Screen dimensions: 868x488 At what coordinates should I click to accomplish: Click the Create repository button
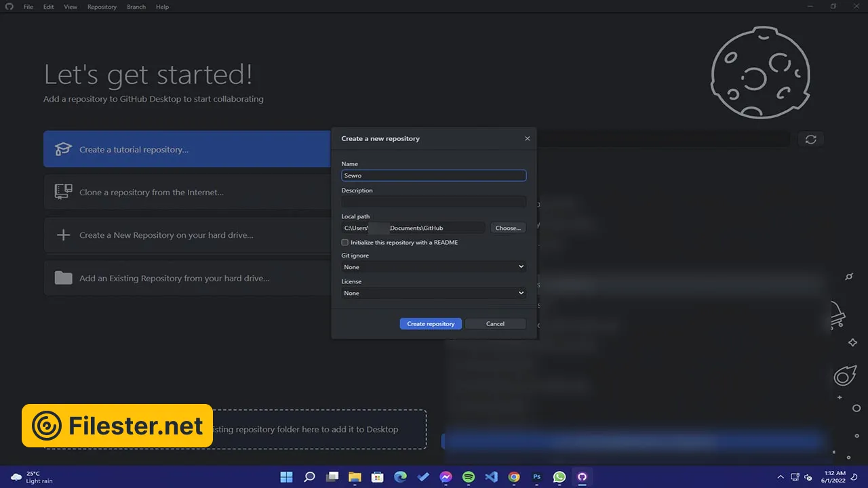click(x=431, y=324)
